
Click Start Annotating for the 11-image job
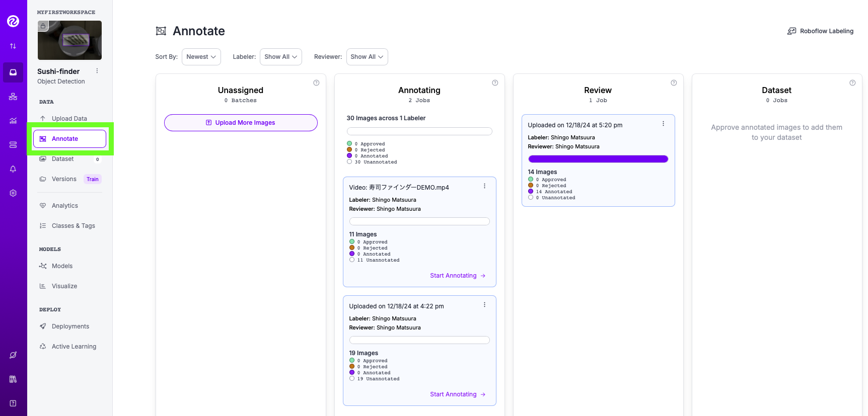coord(457,276)
